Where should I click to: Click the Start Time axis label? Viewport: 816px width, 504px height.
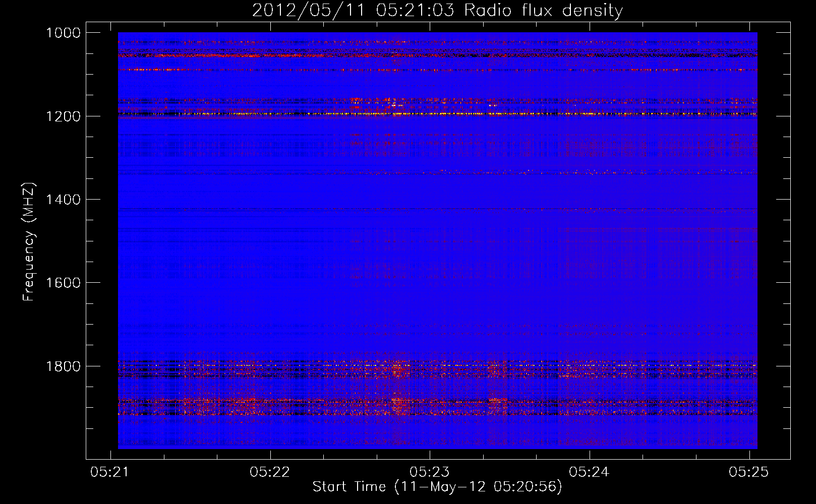click(437, 487)
